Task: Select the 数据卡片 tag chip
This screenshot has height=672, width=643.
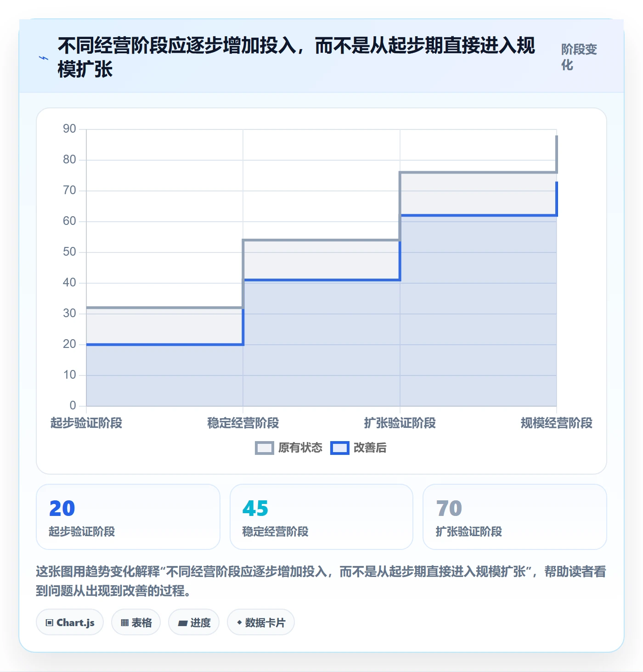Action: point(261,622)
